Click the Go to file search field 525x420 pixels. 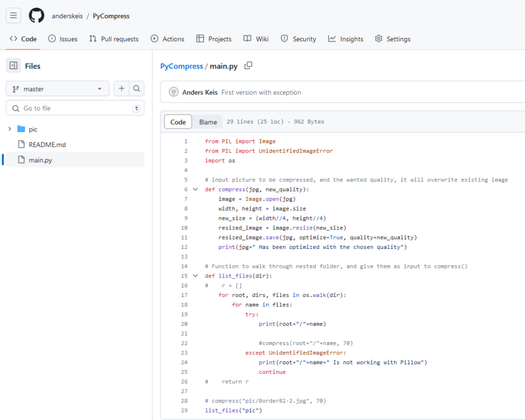click(75, 108)
